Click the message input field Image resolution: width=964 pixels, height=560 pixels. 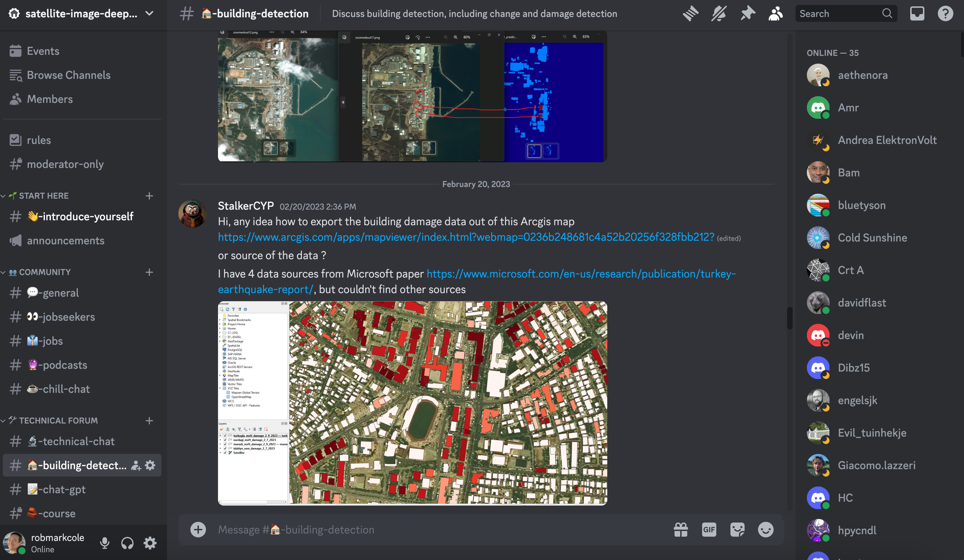coord(421,530)
